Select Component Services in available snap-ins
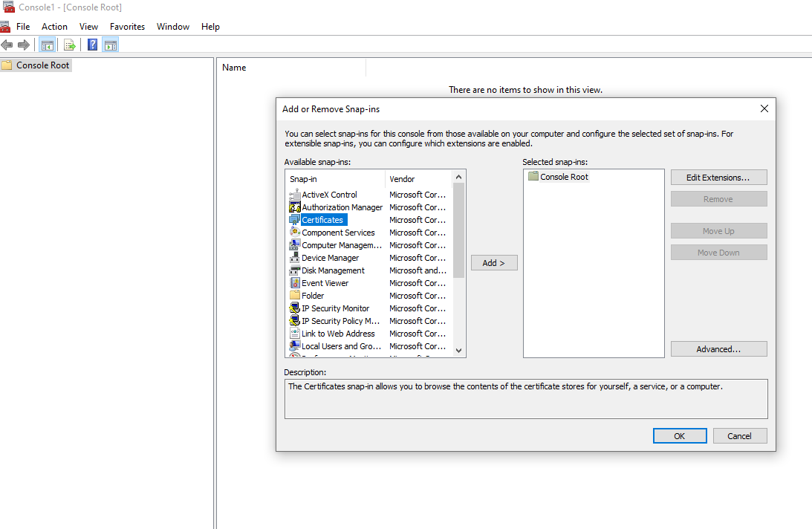Image resolution: width=812 pixels, height=529 pixels. [338, 233]
